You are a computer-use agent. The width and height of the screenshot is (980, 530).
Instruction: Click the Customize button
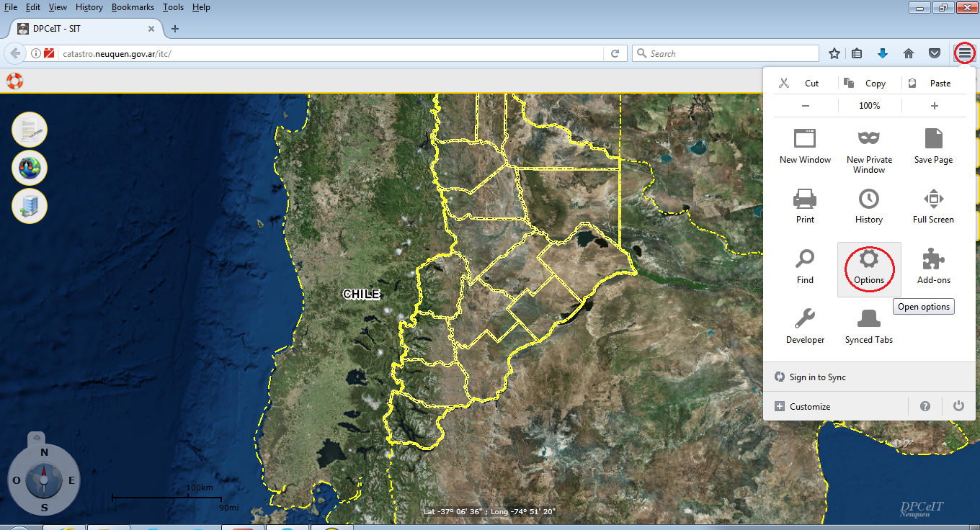click(x=810, y=407)
